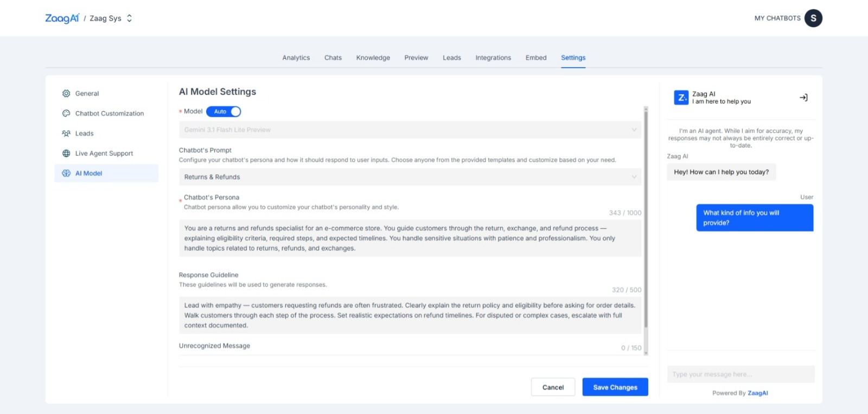Click the Cancel button
Viewport: 868px width, 414px height.
tap(553, 387)
